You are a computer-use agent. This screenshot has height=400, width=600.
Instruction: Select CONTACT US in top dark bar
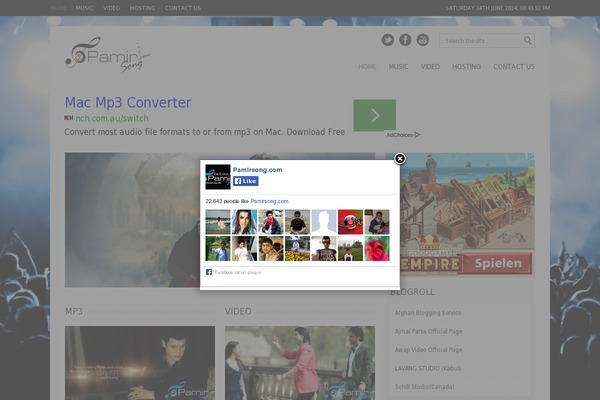point(183,8)
